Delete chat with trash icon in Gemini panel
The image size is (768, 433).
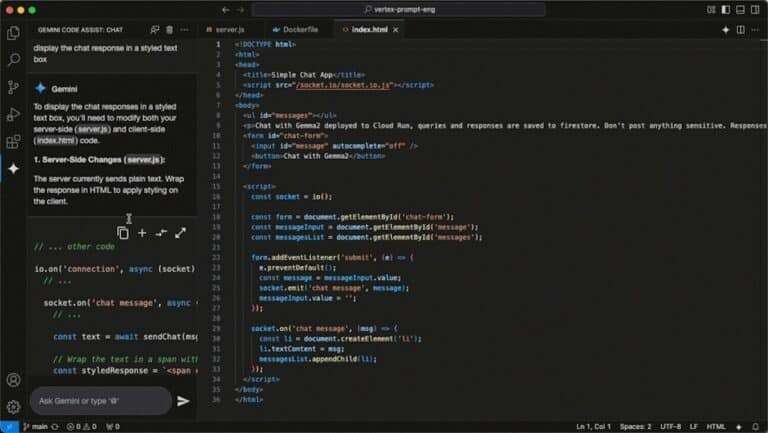169,30
